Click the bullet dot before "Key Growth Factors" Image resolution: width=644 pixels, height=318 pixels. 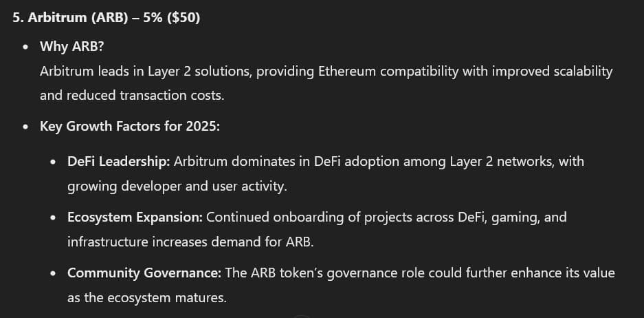(x=26, y=127)
